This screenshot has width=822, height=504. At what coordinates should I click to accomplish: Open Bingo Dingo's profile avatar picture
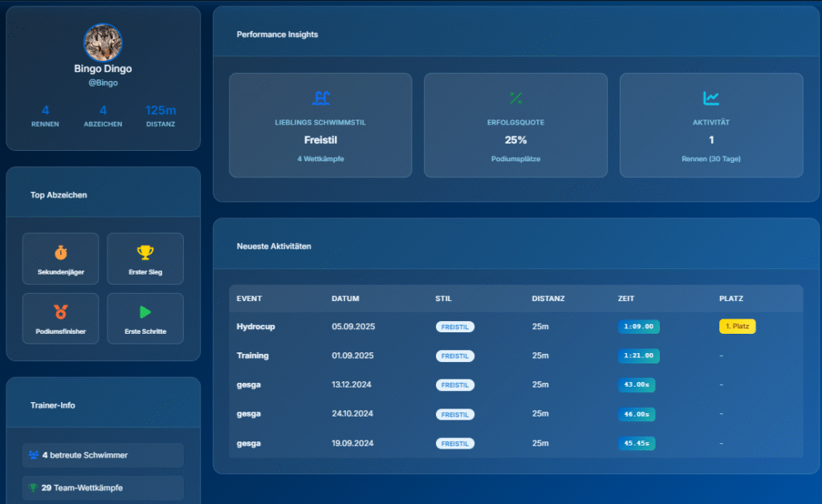point(103,43)
